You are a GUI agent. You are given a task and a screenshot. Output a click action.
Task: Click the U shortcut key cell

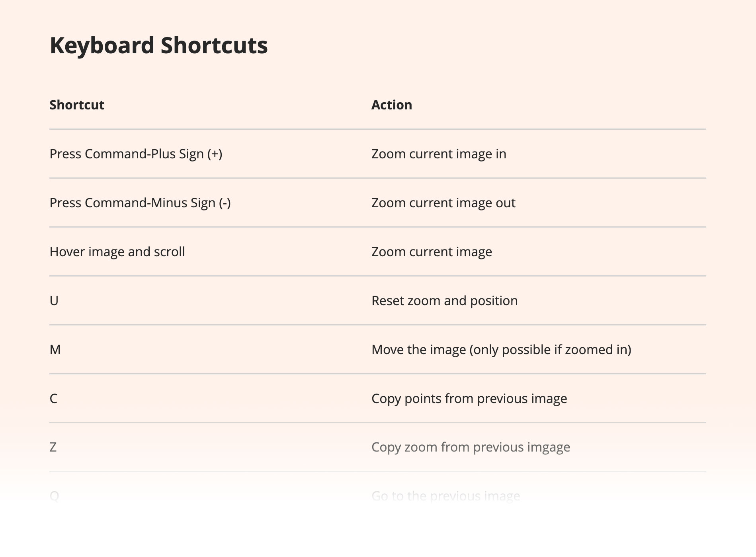54,301
